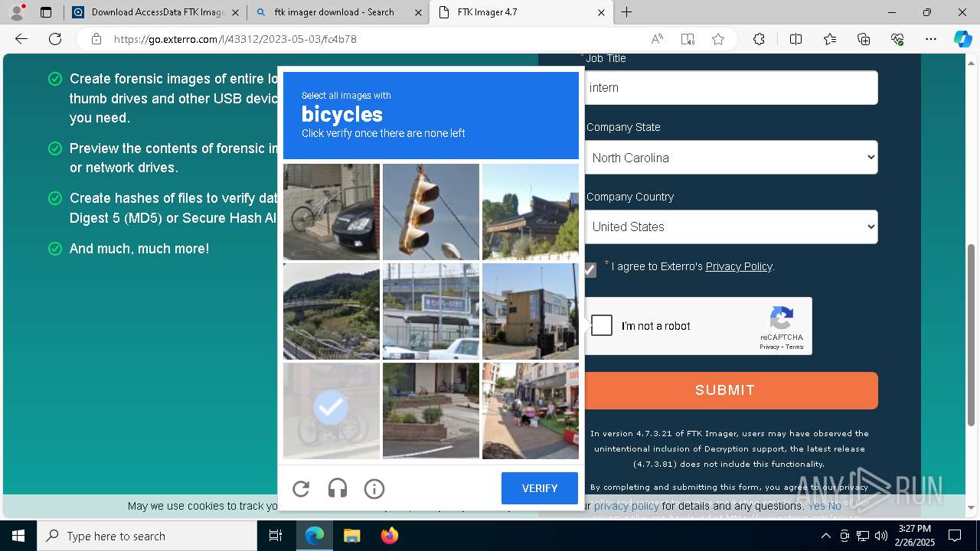The height and width of the screenshot is (551, 980).
Task: Open Microsoft Edge from taskbar
Action: click(315, 536)
